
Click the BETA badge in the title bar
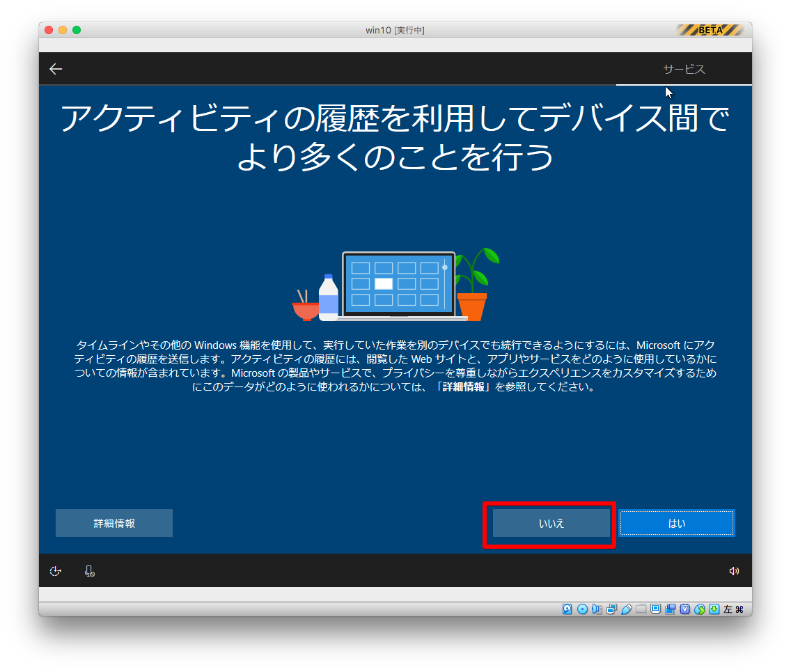[710, 30]
